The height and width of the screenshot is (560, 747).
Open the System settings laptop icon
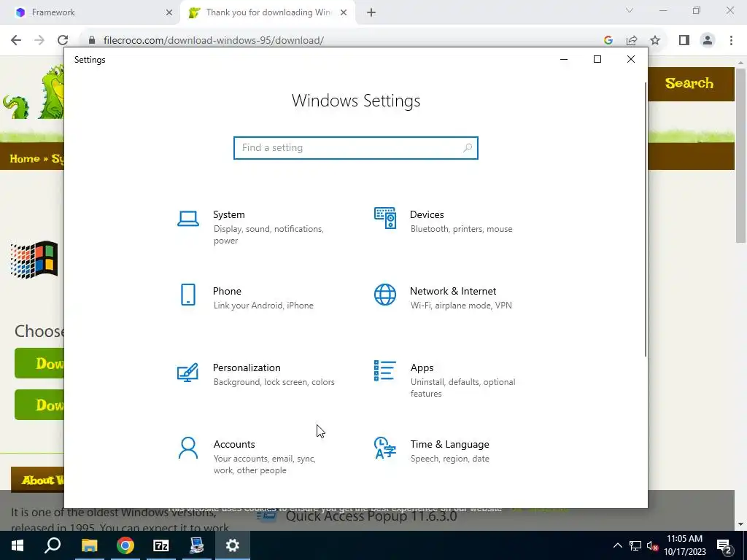pyautogui.click(x=188, y=219)
